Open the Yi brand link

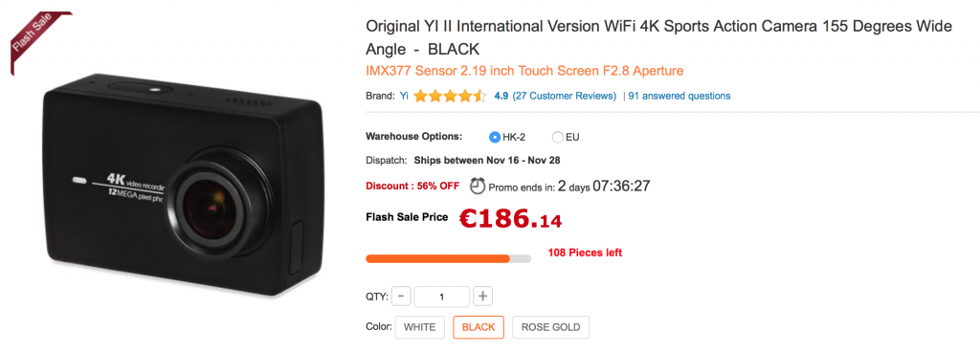405,97
